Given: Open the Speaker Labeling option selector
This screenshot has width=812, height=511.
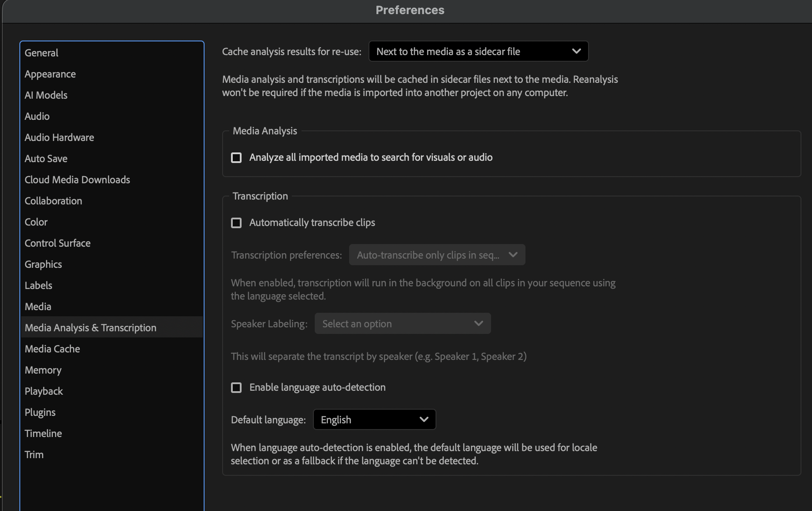Looking at the screenshot, I should (402, 323).
